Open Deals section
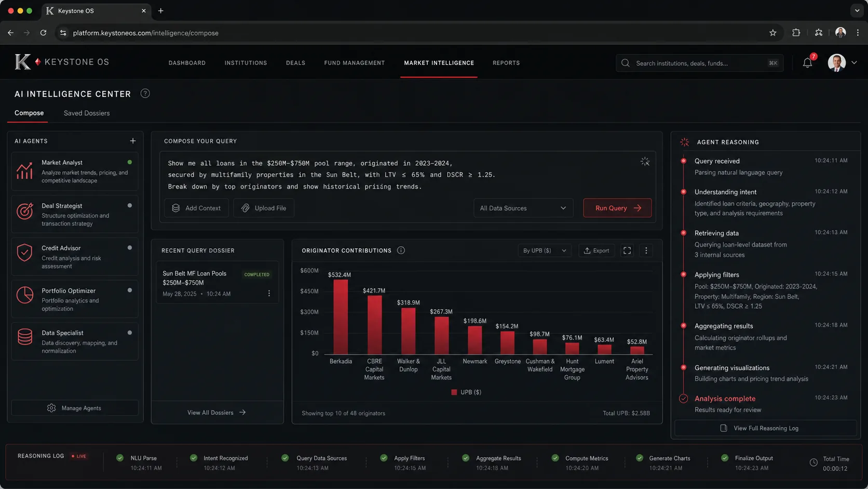 pyautogui.click(x=295, y=63)
